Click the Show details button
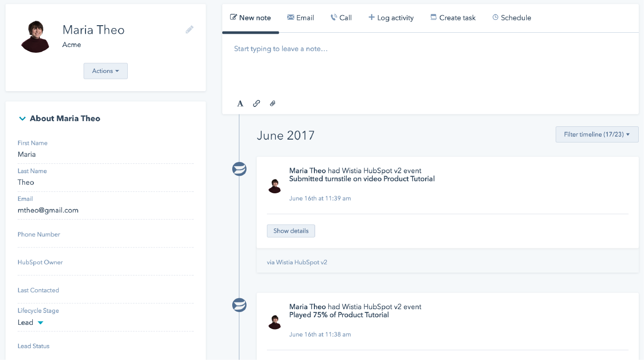The height and width of the screenshot is (360, 644). point(291,231)
